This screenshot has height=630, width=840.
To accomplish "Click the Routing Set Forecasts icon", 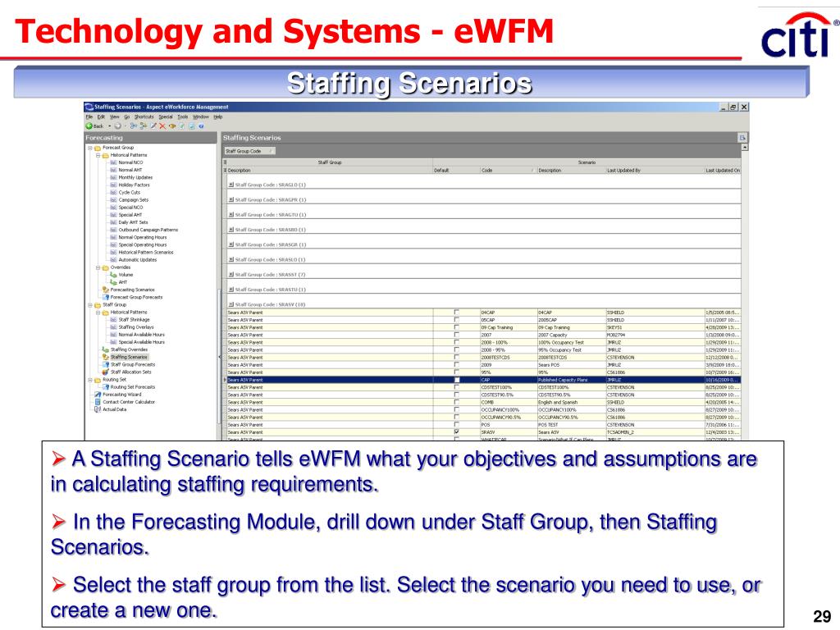I will 106,387.
